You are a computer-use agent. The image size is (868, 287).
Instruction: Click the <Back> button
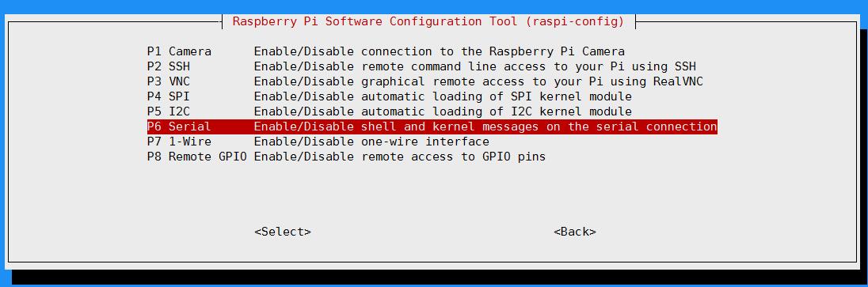(x=575, y=232)
